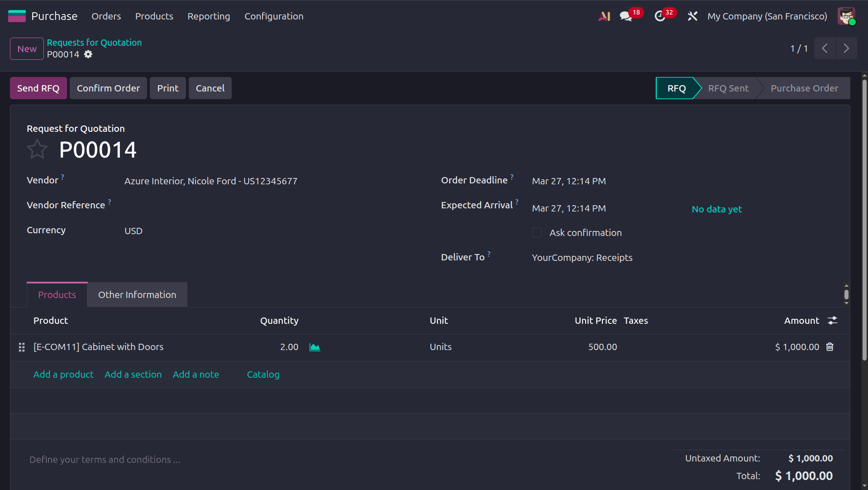The height and width of the screenshot is (490, 868).
Task: Go to the previous record with the left arrow
Action: [825, 48]
